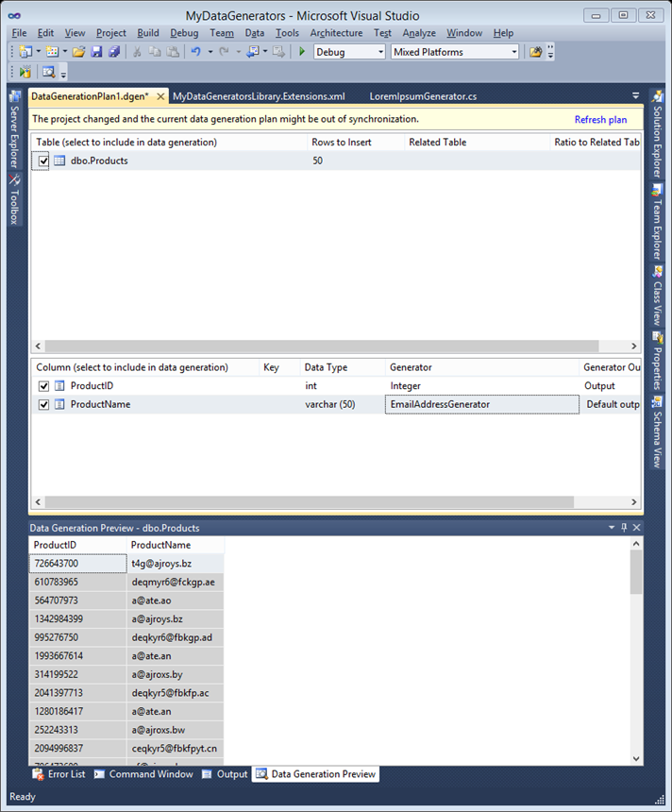Open the Data menu

coord(254,33)
